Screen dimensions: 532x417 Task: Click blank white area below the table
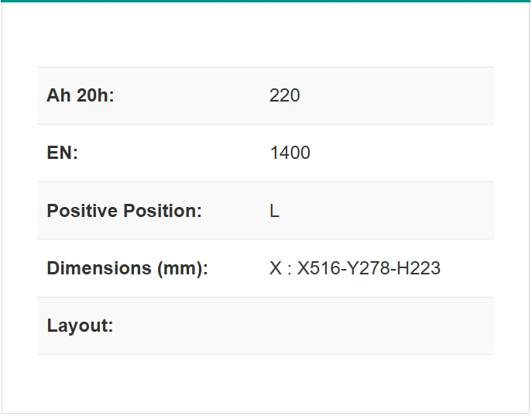pyautogui.click(x=266, y=383)
